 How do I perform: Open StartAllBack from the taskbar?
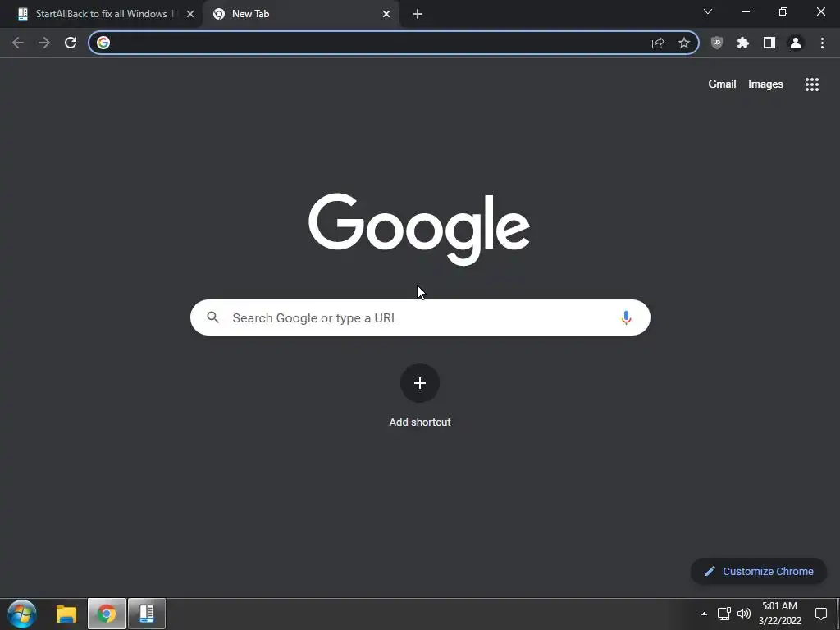[147, 614]
